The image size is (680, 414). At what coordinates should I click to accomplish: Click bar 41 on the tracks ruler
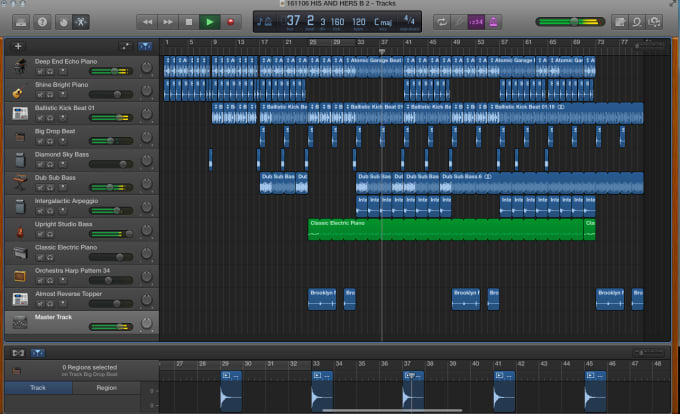(408, 42)
